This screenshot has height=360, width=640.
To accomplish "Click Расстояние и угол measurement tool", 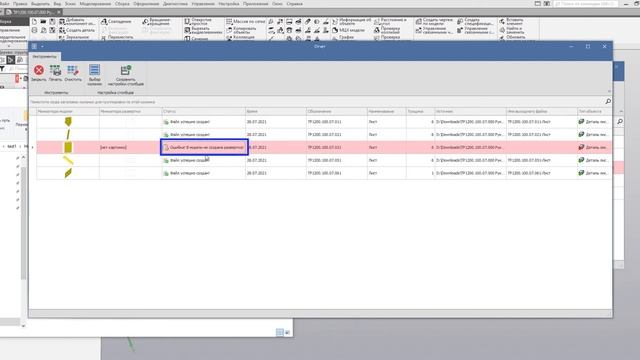I will pyautogui.click(x=391, y=22).
